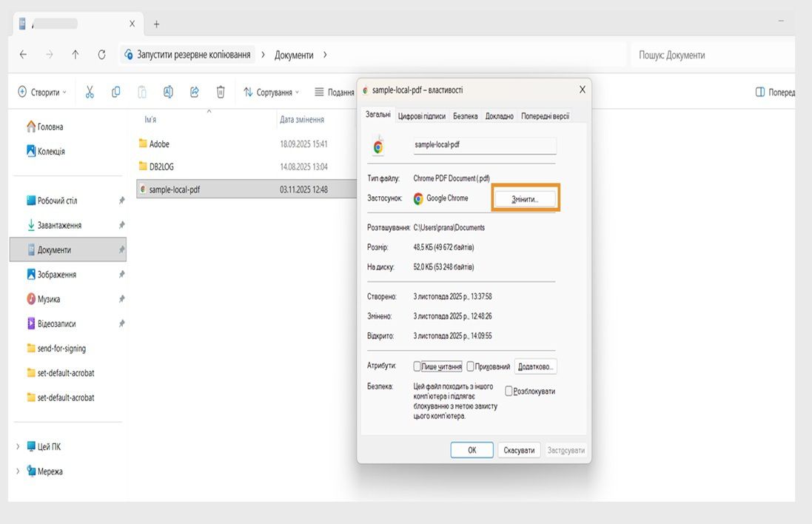Click the Робочий стіл desktop icon
This screenshot has width=812, height=524.
point(31,201)
